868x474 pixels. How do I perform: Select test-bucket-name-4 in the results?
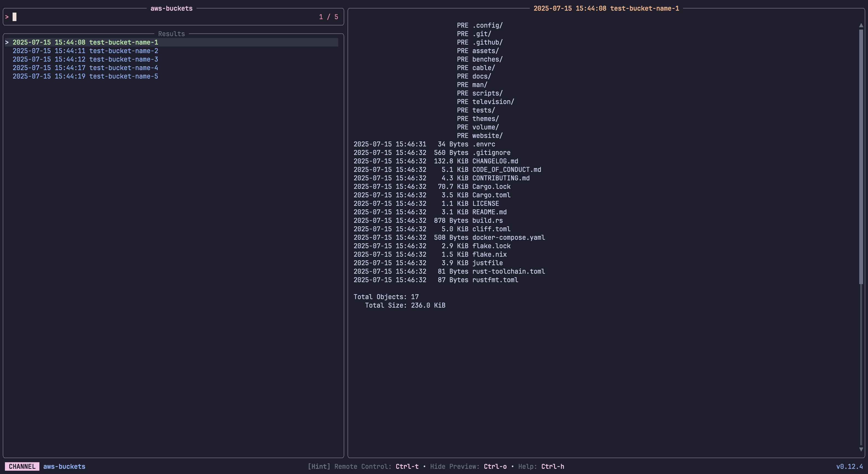coord(85,68)
